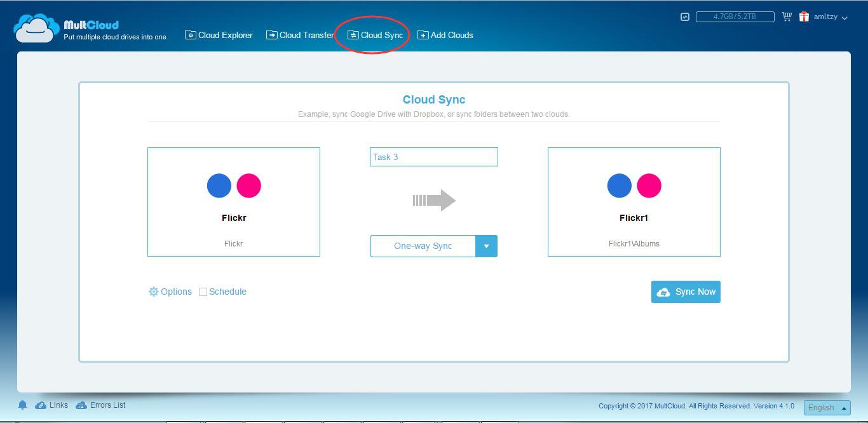
Task: Click the MultCloud copyright notice
Action: click(x=696, y=406)
